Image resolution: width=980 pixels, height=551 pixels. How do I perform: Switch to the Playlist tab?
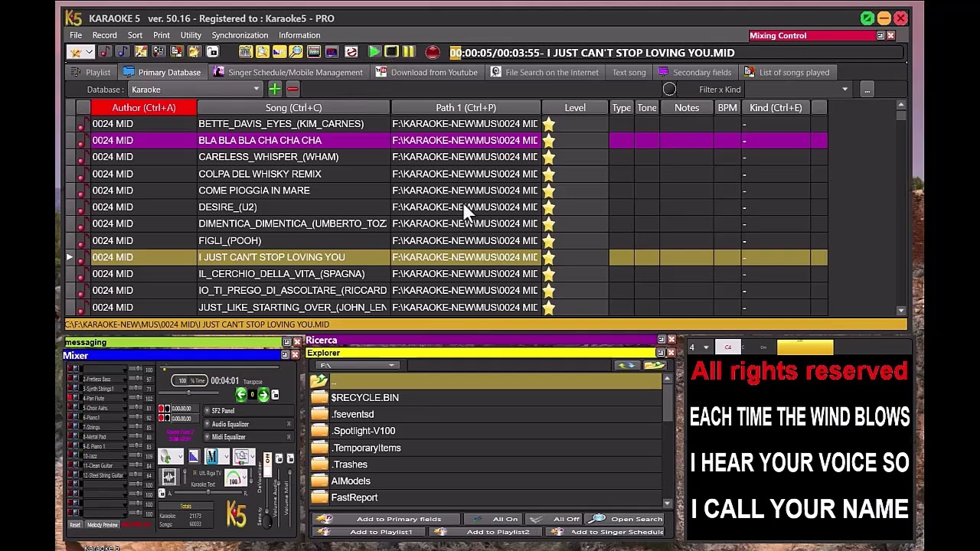[x=90, y=72]
